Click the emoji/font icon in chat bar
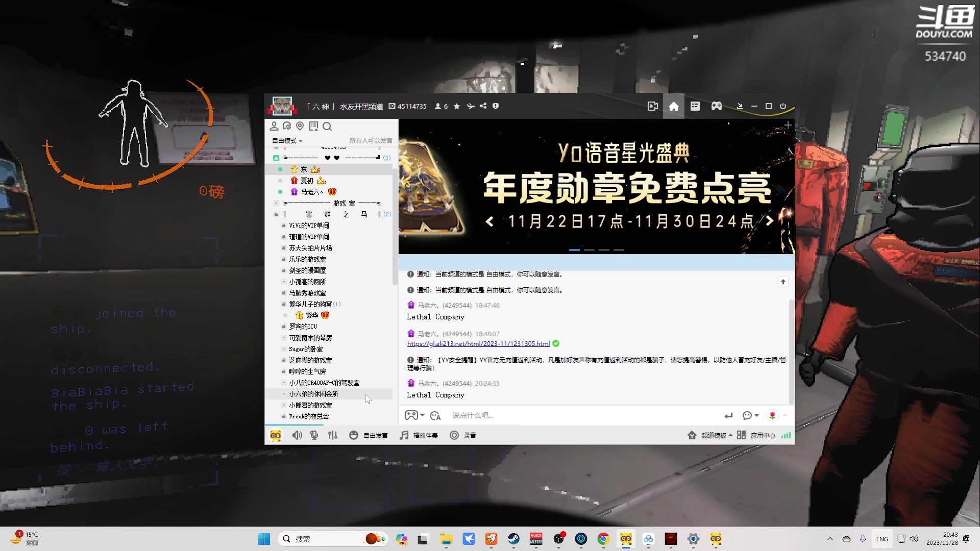The width and height of the screenshot is (980, 551). (435, 416)
